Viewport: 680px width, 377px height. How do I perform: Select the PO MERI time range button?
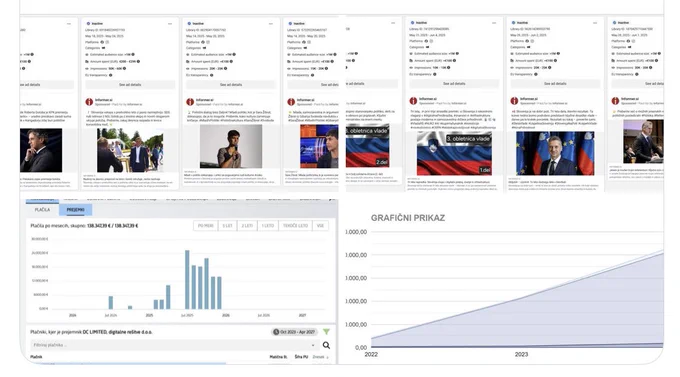(206, 226)
